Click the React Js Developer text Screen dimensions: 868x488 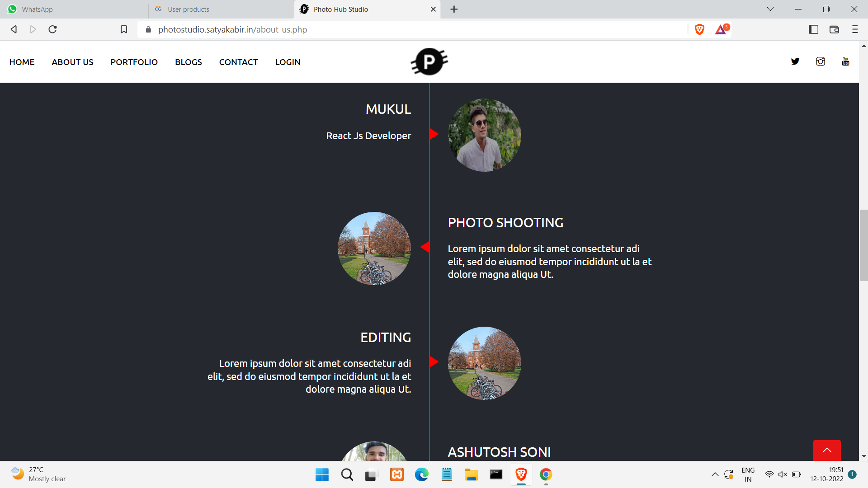(368, 136)
